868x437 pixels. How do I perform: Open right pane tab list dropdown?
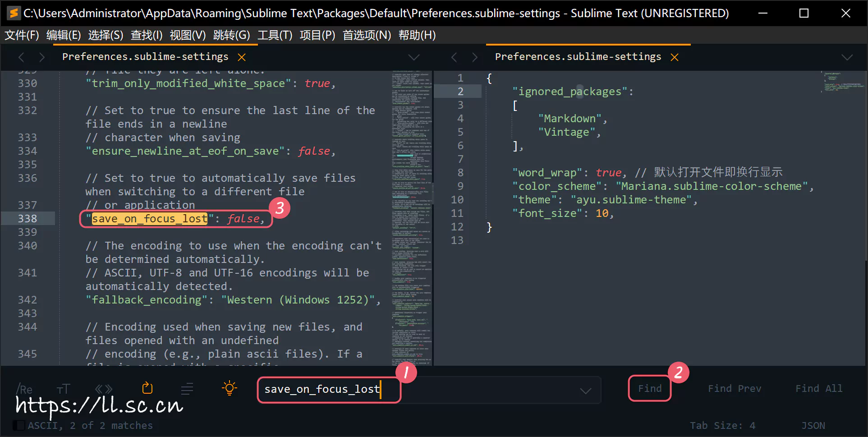point(847,57)
